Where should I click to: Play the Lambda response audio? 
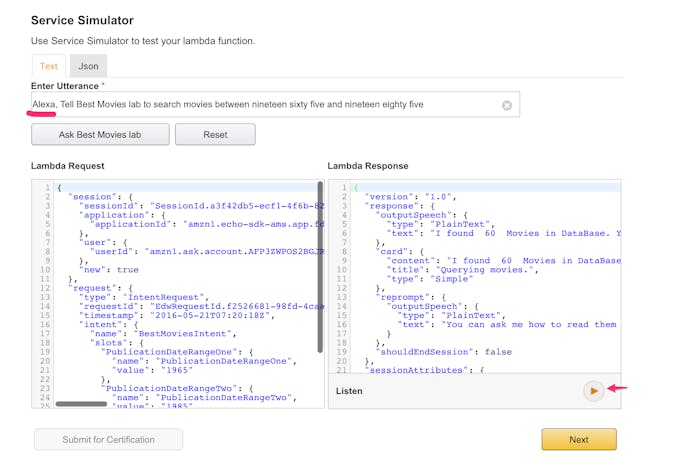(x=594, y=391)
